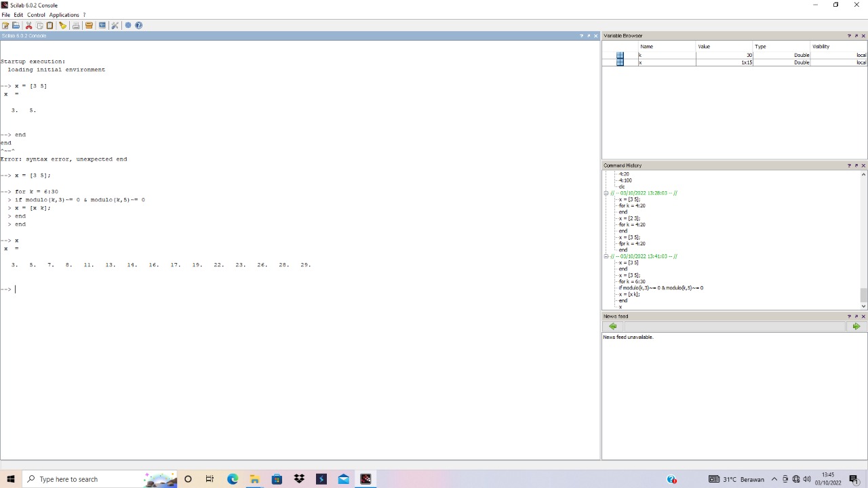Undock the News feed panel
The image size is (868, 488).
(x=856, y=316)
